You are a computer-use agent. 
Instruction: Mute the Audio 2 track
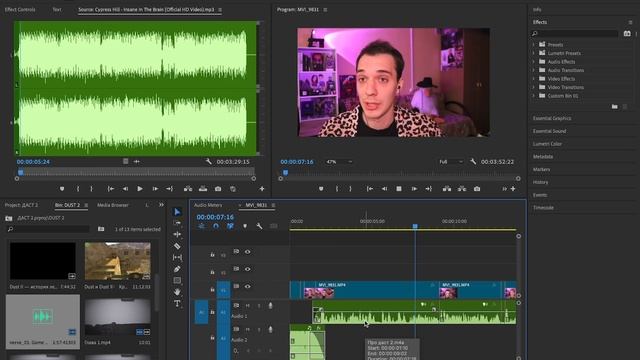point(247,329)
